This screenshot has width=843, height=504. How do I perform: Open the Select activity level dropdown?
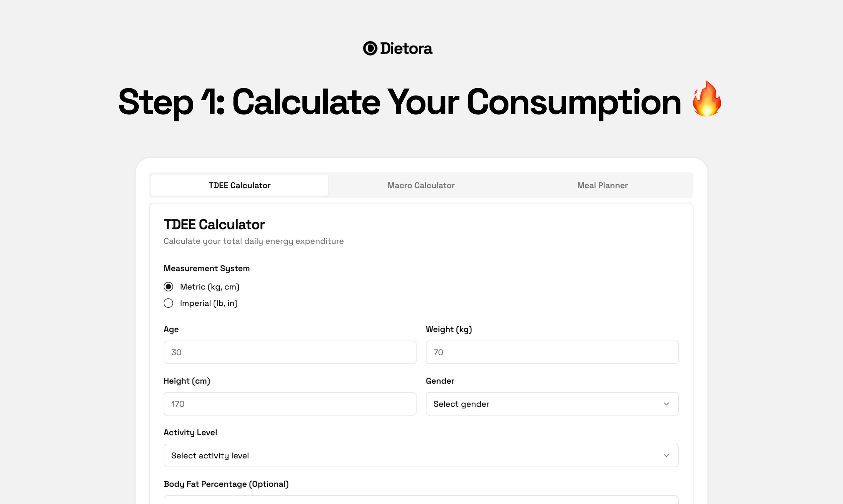point(421,456)
